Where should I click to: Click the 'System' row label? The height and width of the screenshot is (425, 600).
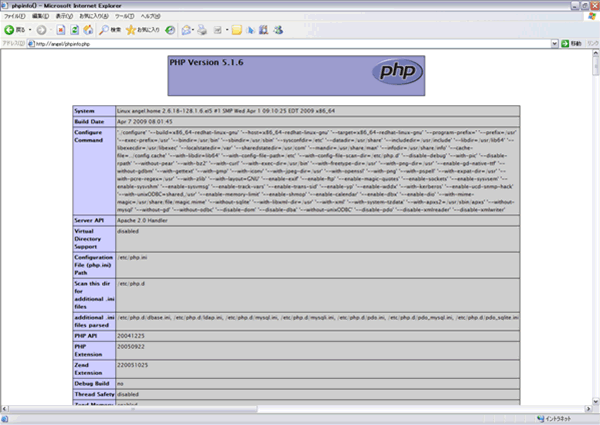(84, 111)
